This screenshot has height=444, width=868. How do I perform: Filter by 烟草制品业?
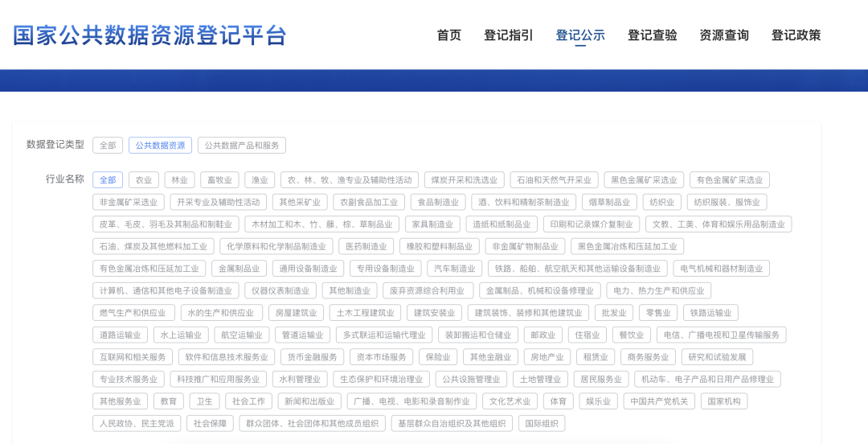click(x=609, y=202)
